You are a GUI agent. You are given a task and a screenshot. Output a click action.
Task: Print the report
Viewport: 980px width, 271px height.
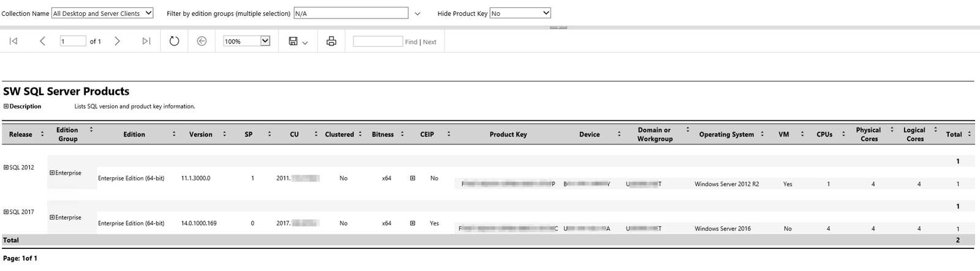pos(331,41)
